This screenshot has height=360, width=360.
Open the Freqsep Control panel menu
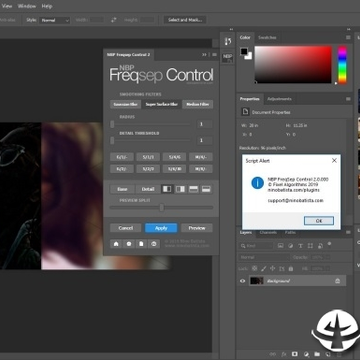[x=214, y=55]
